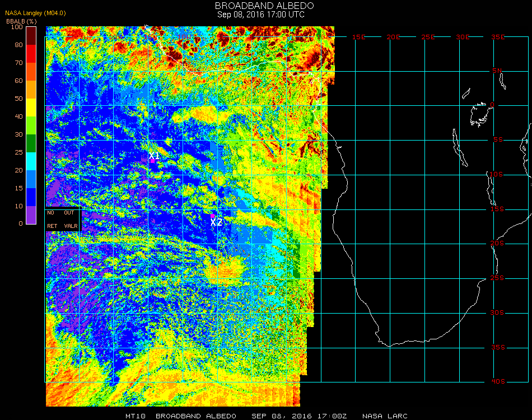Click 'SEP 08, 2016 17:00Z' in footer
Image resolution: width=532 pixels, height=420 pixels.
(299, 416)
